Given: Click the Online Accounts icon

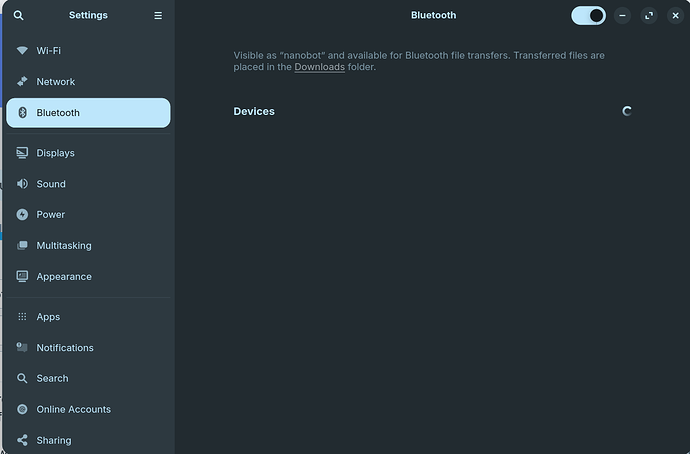Looking at the screenshot, I should pos(22,410).
